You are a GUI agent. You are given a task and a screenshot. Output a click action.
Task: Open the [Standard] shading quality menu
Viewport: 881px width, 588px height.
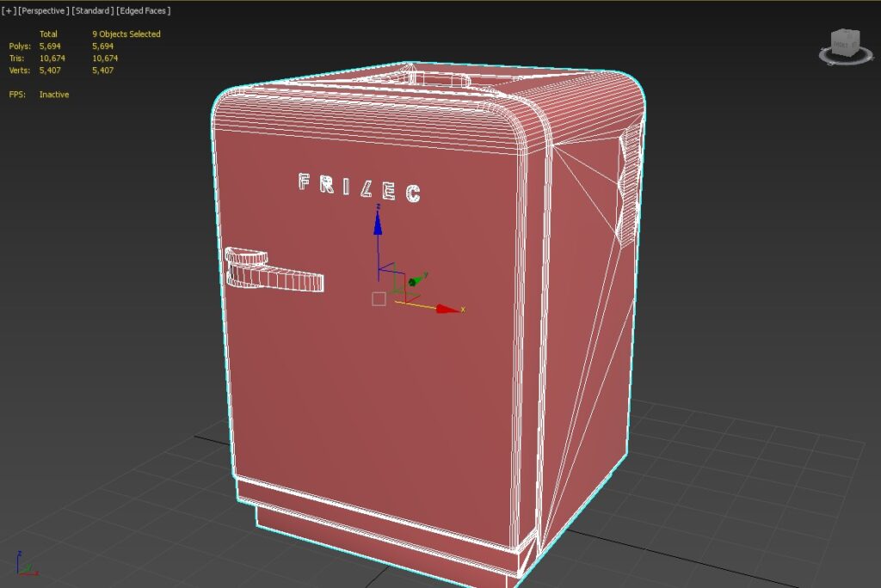click(x=92, y=10)
